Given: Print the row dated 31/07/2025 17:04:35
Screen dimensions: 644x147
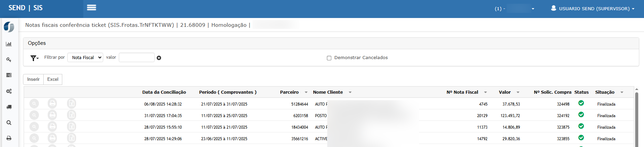Looking at the screenshot, I should [x=52, y=115].
